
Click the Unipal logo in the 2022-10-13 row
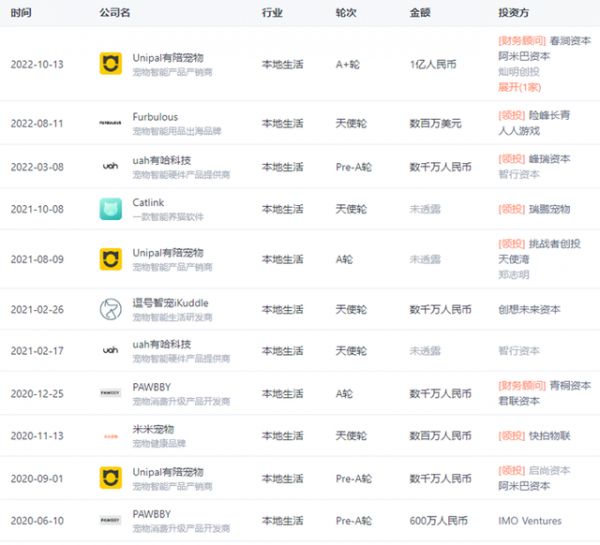[110, 64]
